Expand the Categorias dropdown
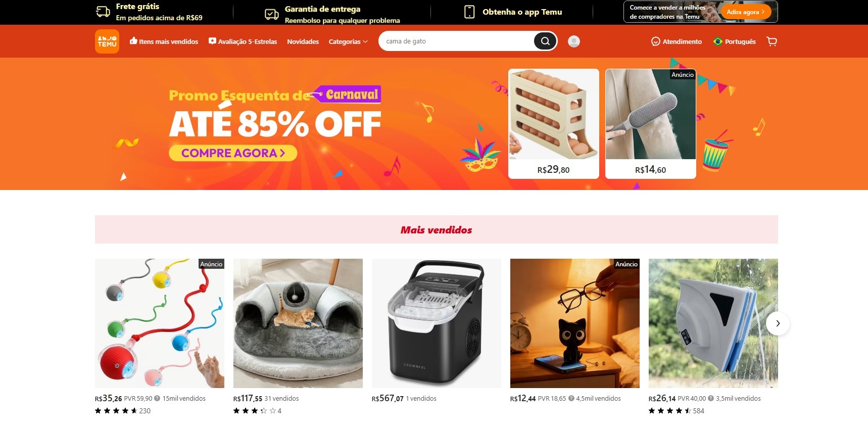The height and width of the screenshot is (429, 868). point(348,41)
